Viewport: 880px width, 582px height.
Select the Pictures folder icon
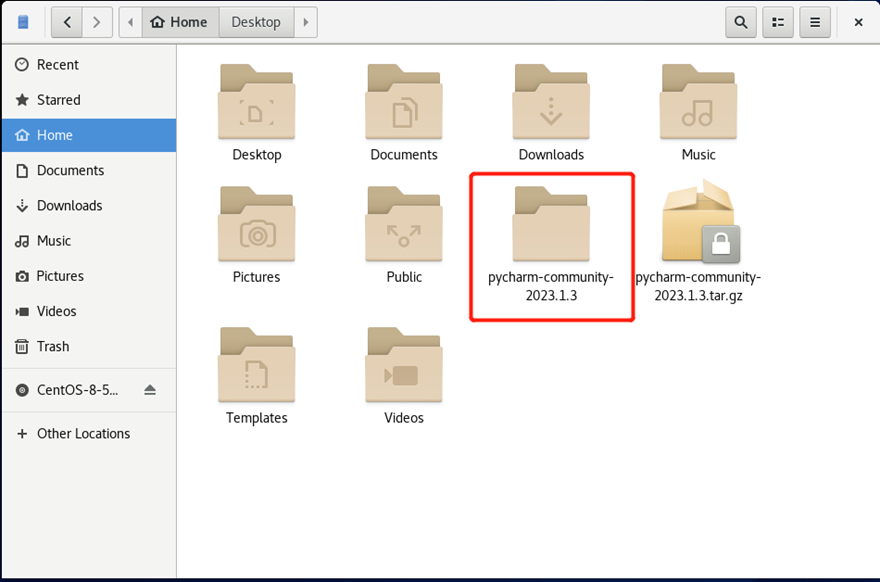click(x=256, y=224)
